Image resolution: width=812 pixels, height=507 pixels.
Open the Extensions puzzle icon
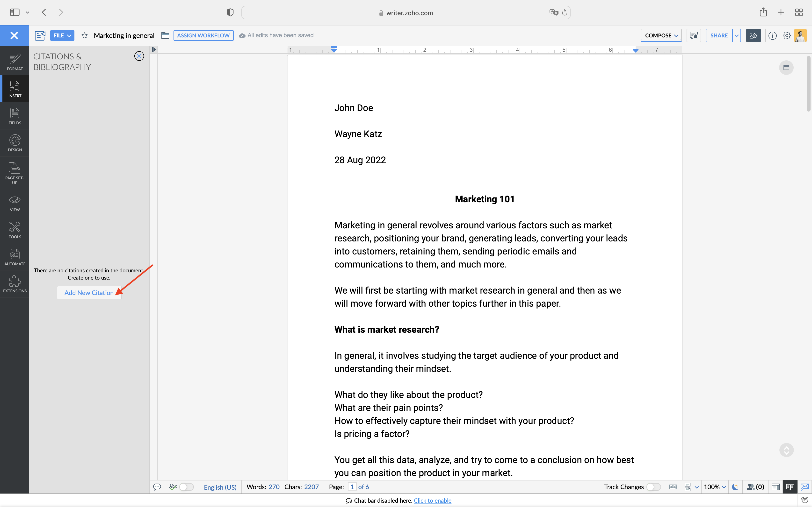[14, 284]
